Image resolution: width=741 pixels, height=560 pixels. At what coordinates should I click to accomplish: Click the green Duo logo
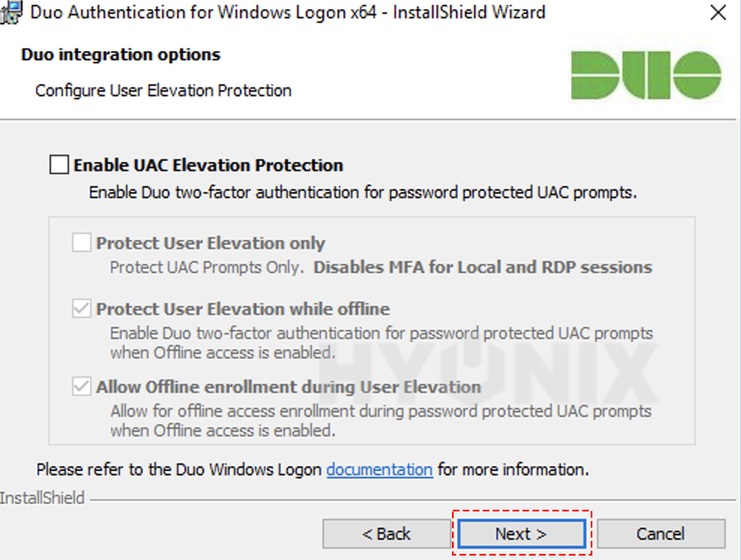click(645, 75)
